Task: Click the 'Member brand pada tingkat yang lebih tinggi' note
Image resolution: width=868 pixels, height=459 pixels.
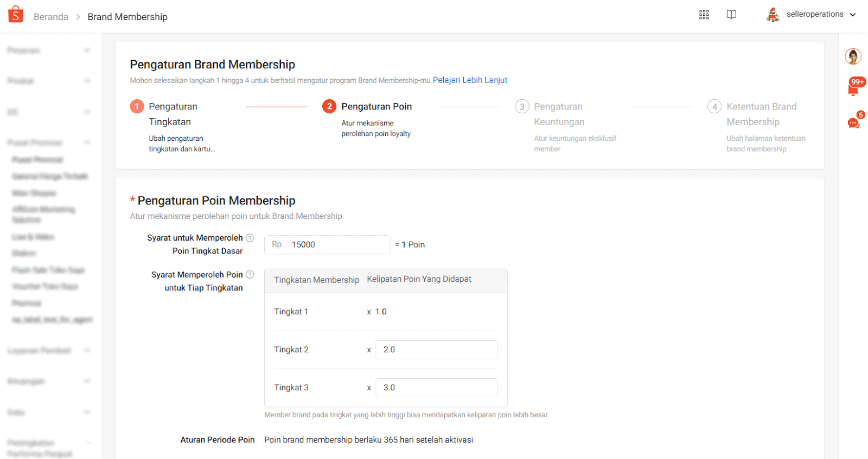Action: pos(406,415)
